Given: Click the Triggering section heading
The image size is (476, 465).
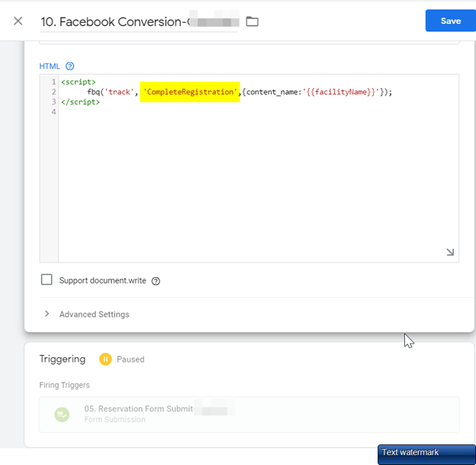Looking at the screenshot, I should click(x=63, y=359).
